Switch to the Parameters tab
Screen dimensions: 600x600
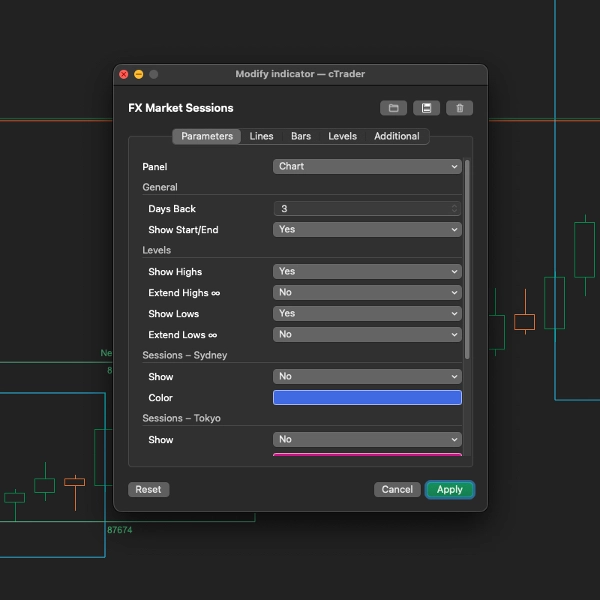[x=207, y=136]
